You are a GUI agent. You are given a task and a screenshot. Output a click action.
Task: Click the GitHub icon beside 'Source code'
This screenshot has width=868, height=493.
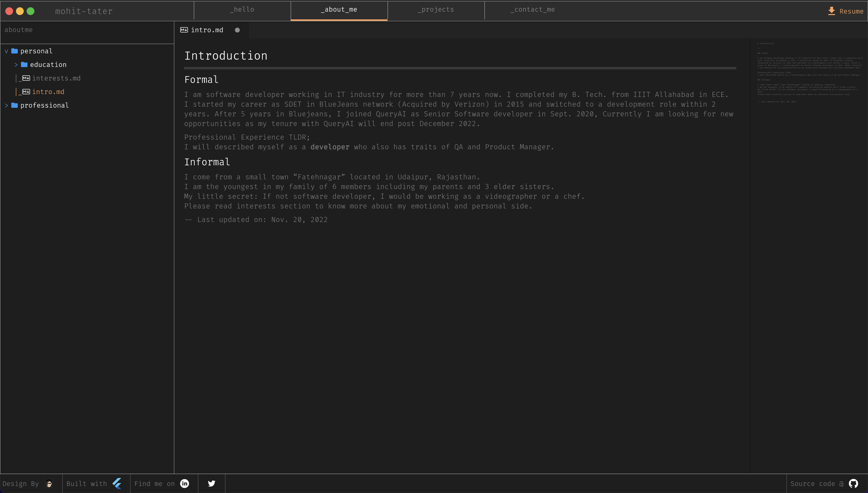854,484
